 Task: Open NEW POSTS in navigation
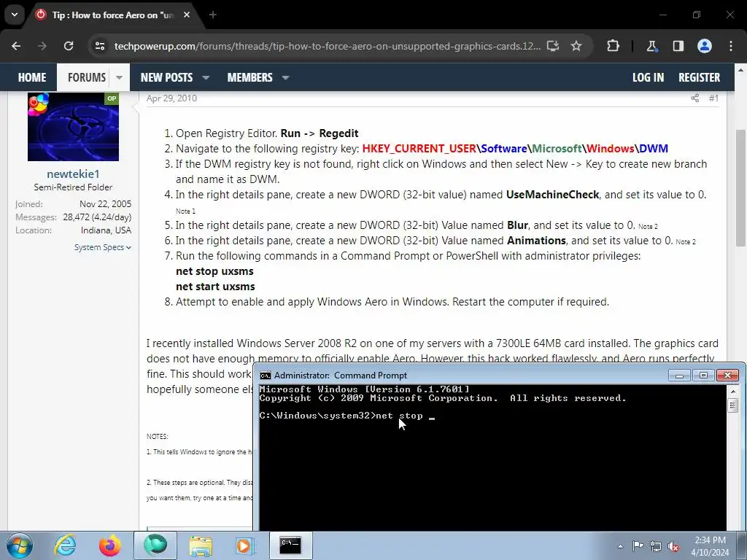166,77
